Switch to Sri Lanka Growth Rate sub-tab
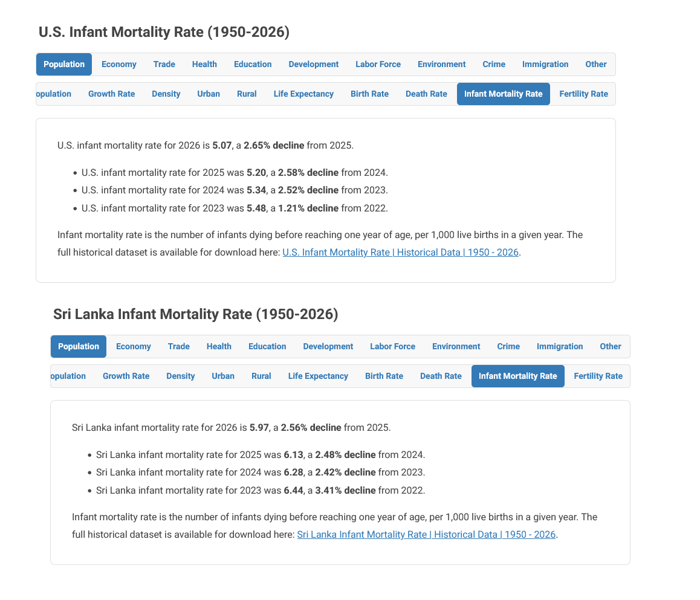 click(x=126, y=376)
